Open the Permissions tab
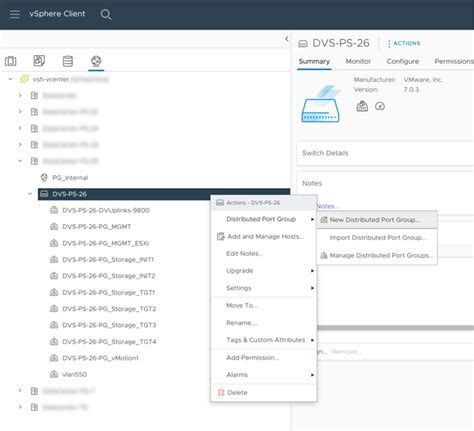The height and width of the screenshot is (431, 474). pyautogui.click(x=454, y=61)
